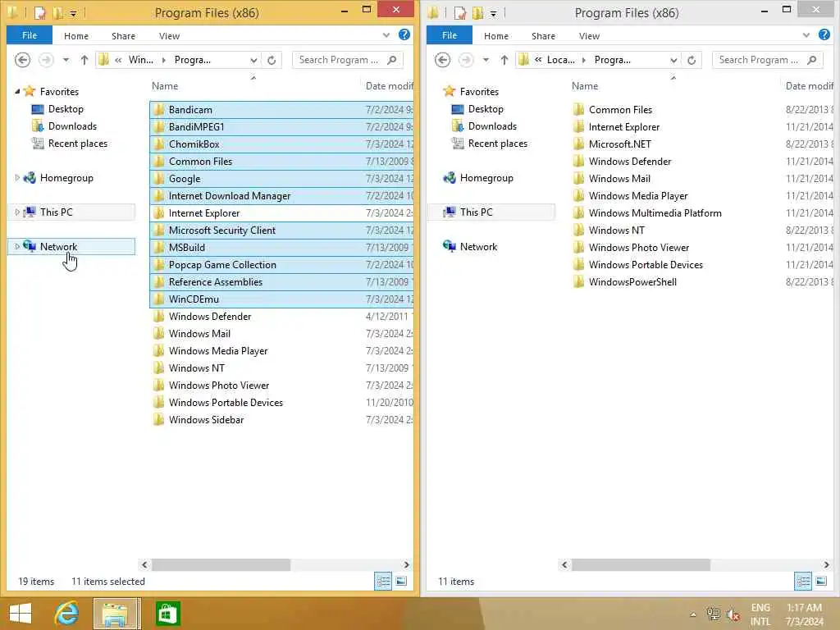Collapse the Favorites tree in the left window

[x=17, y=92]
